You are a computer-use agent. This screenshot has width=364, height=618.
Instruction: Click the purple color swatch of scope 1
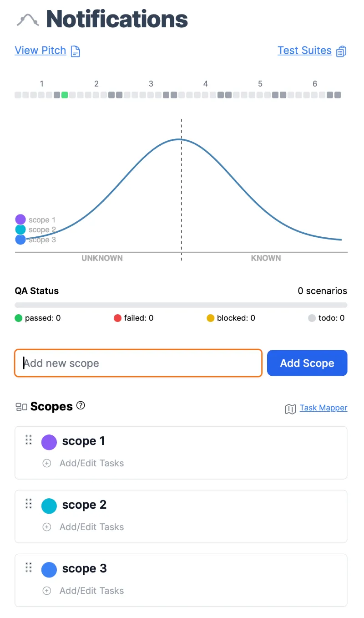[x=49, y=442]
